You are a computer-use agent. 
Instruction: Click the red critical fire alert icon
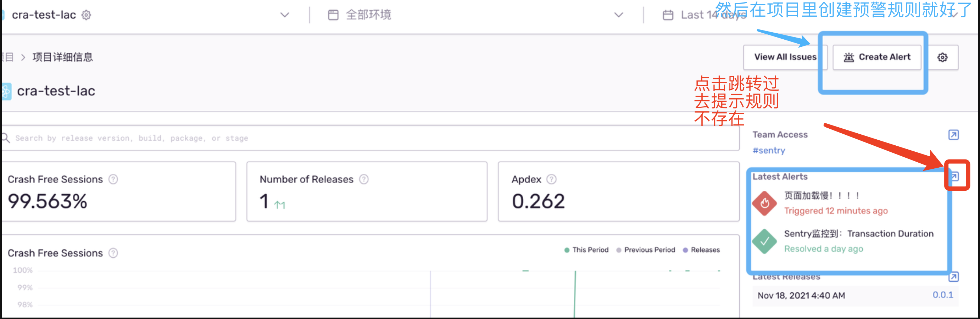(x=765, y=203)
